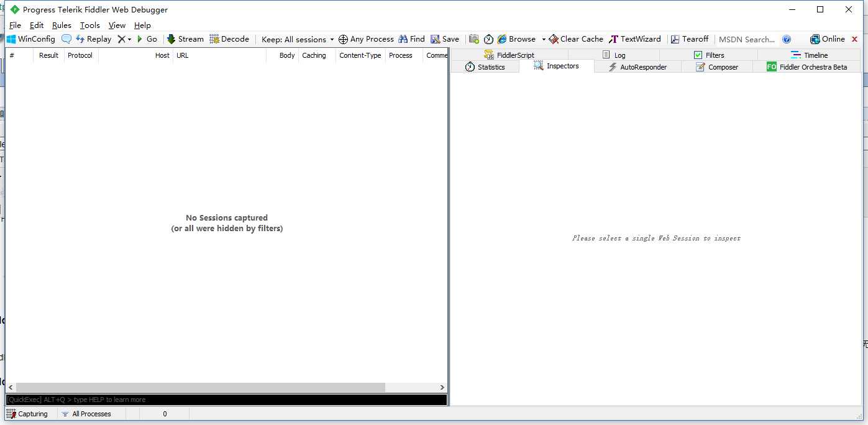Open the TextWizard tool

pyautogui.click(x=634, y=39)
